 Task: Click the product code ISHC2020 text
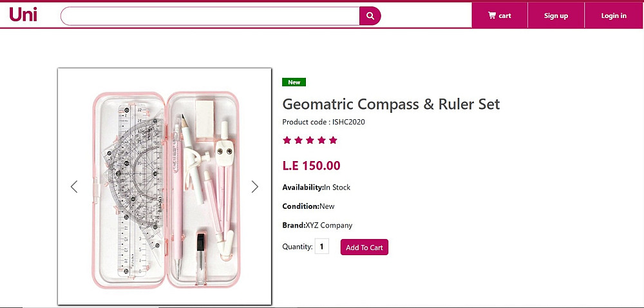323,122
